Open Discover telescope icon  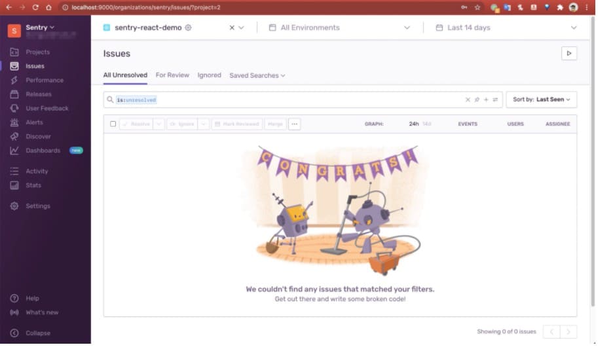pos(14,136)
